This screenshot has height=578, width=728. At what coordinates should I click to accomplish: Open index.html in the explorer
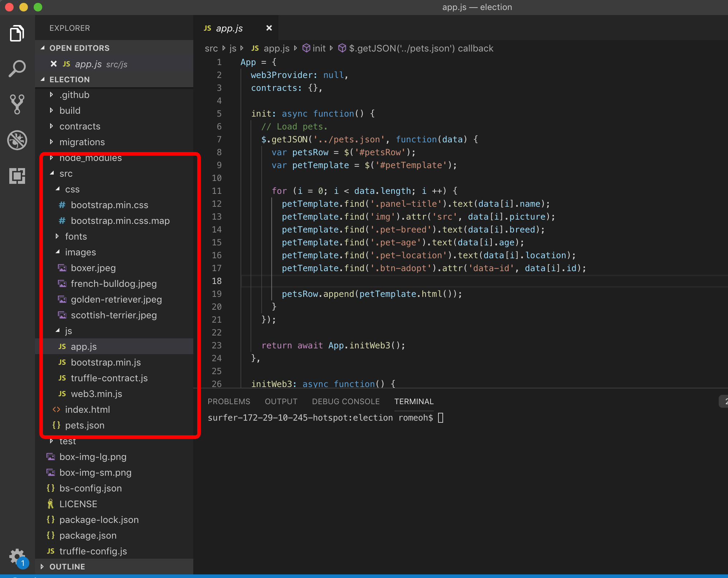tap(87, 410)
